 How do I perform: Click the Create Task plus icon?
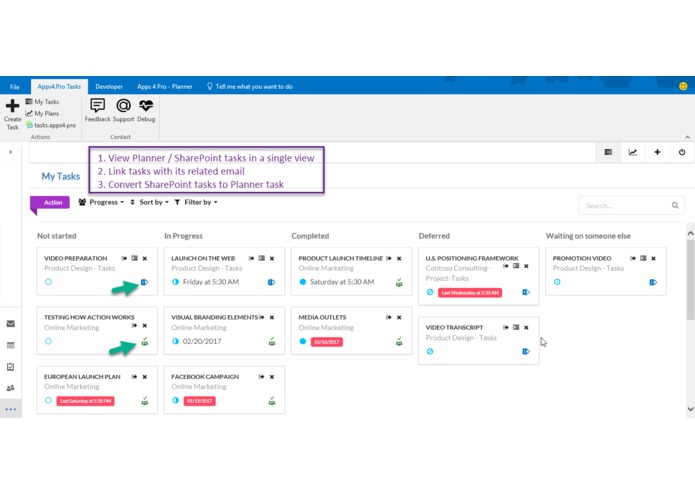click(12, 106)
